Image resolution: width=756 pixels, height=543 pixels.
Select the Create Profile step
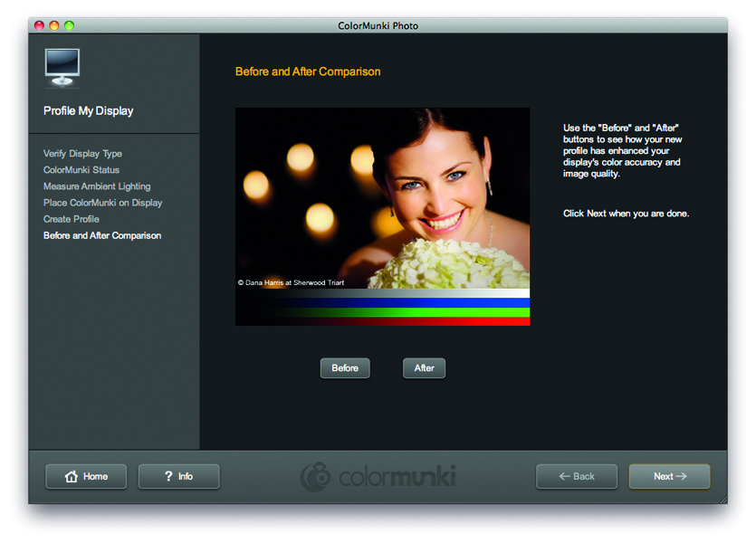point(72,219)
